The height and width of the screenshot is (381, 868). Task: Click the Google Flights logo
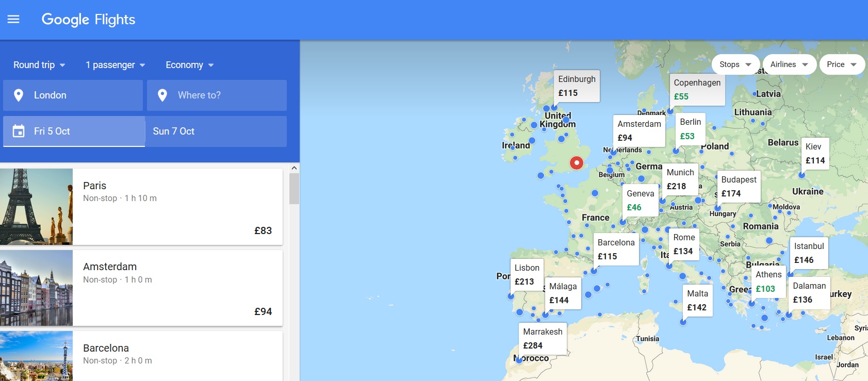pyautogui.click(x=88, y=20)
